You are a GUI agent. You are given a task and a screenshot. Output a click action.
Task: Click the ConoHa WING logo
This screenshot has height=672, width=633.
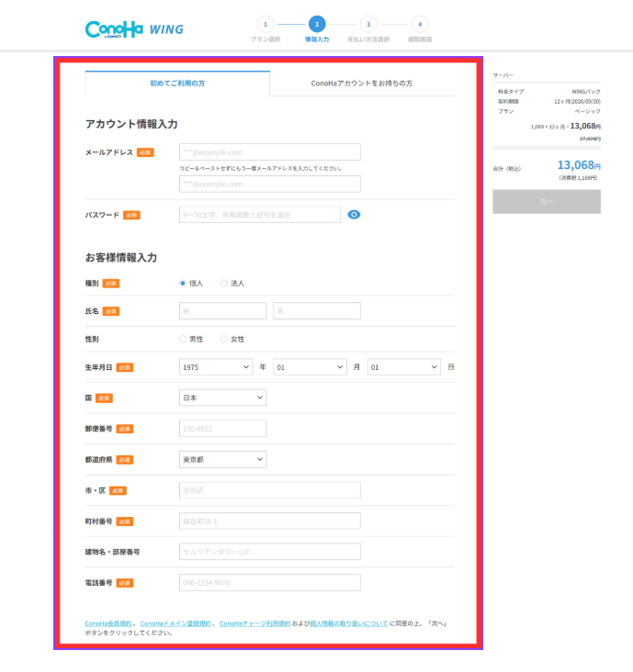[134, 28]
